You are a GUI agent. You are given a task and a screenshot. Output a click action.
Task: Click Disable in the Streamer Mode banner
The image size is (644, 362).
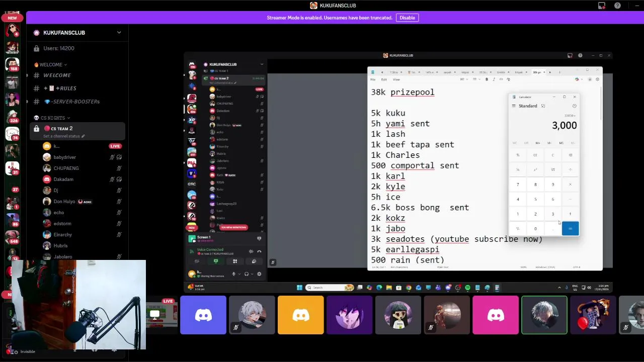[407, 18]
